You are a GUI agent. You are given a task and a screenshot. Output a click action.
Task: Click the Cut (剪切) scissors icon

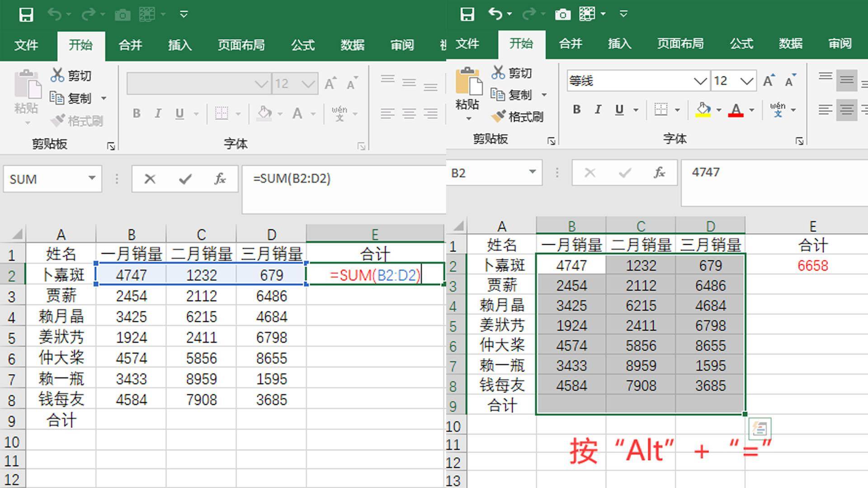point(499,73)
